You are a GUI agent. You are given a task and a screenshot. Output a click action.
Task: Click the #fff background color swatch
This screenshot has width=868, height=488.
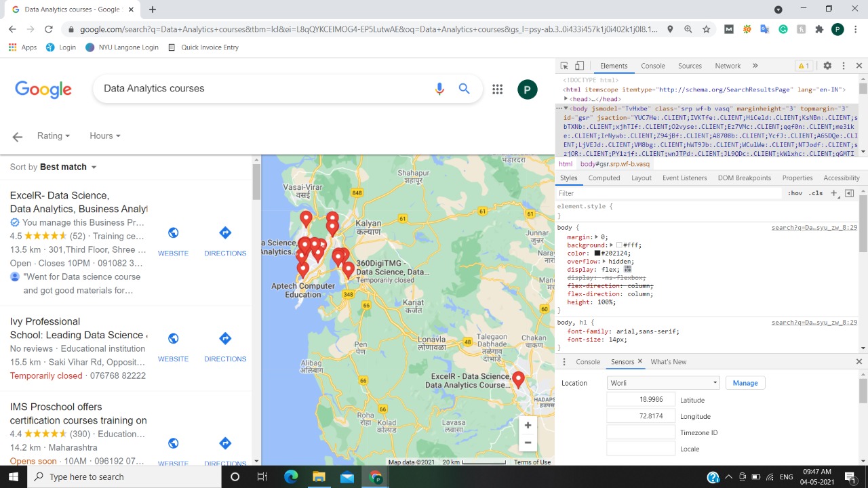pyautogui.click(x=618, y=245)
